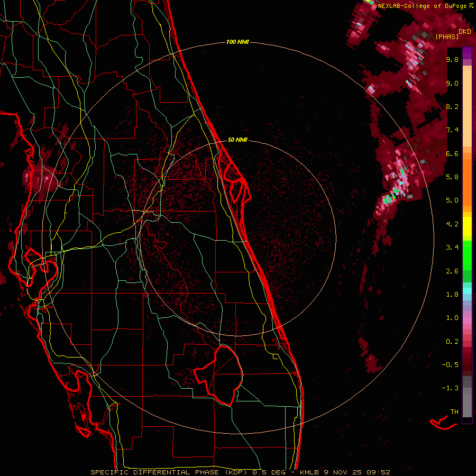This screenshot has height=476, width=476.
Task: Click the 9.8 value on color scale
Action: pos(452,59)
